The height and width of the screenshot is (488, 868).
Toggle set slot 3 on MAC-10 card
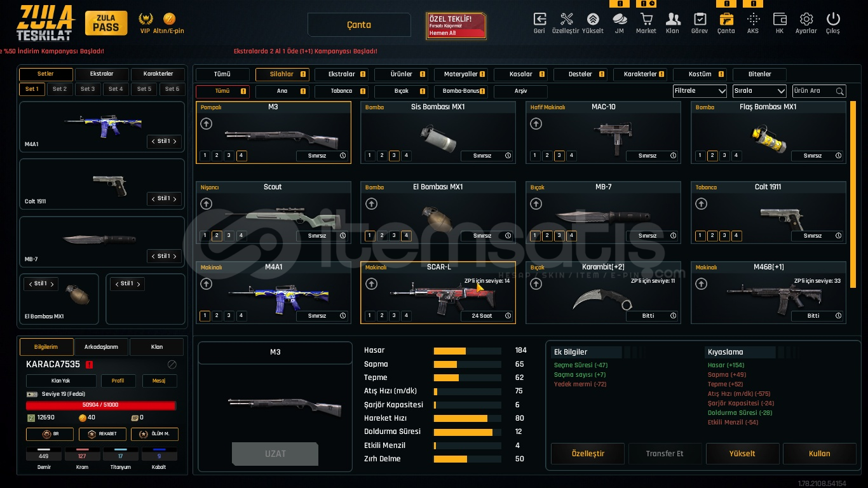click(x=559, y=156)
